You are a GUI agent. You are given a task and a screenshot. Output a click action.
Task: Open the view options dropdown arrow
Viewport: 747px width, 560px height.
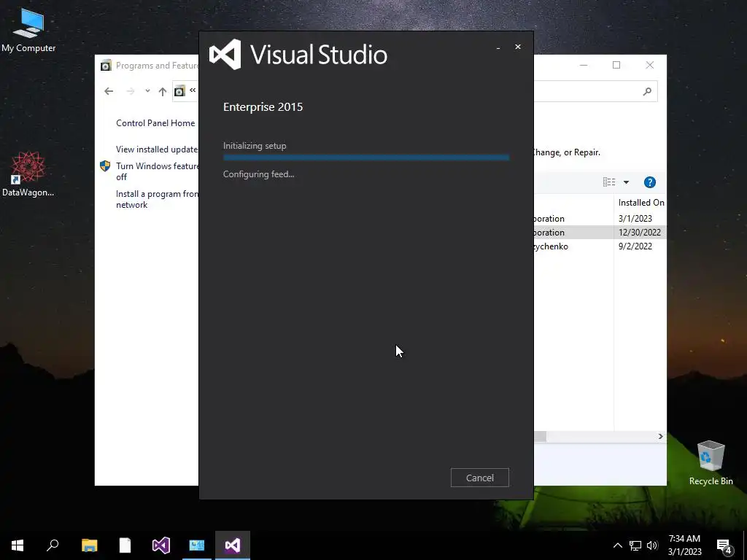tap(626, 182)
